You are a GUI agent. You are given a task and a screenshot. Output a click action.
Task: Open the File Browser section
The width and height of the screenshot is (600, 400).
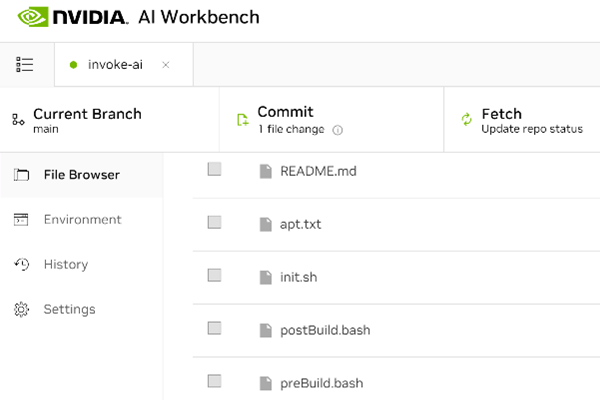82,175
